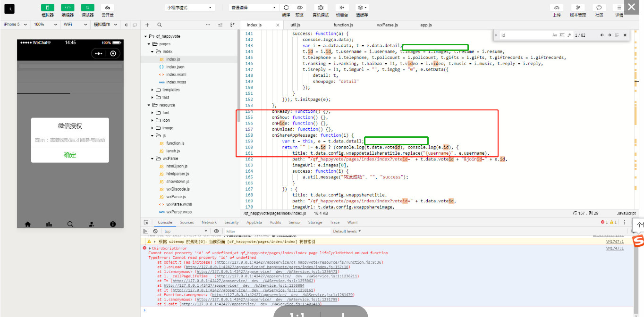Toggle the simulator (模拟器) panel
The height and width of the screenshot is (317, 644).
click(x=48, y=8)
